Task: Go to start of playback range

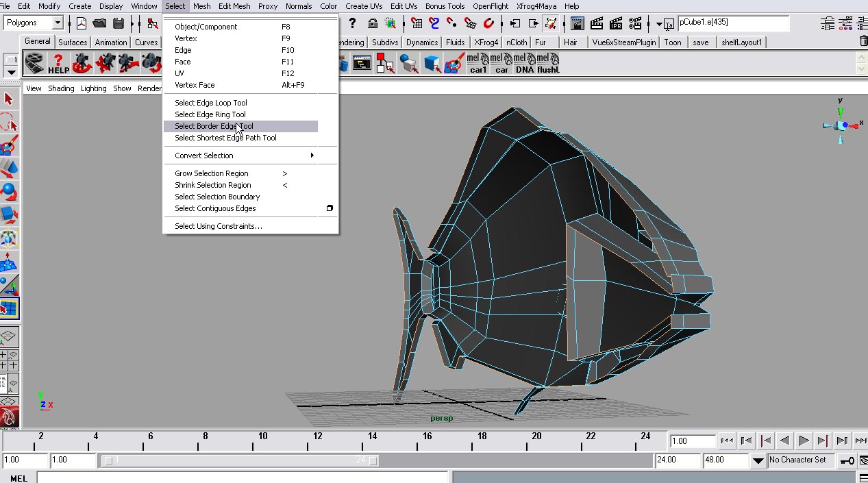Action: (728, 441)
